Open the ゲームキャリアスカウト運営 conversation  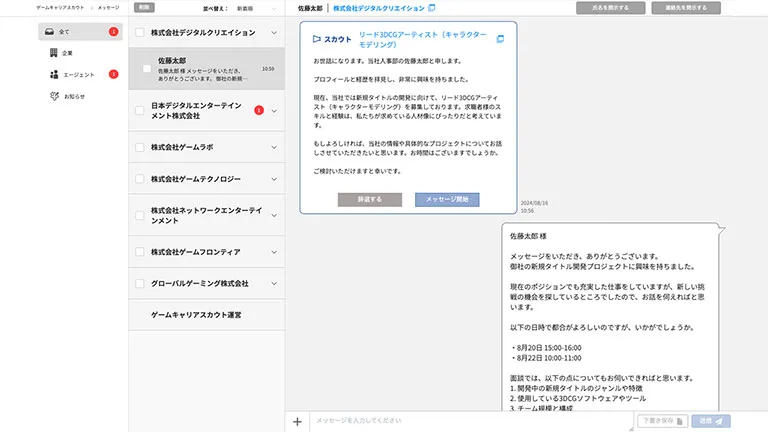(x=196, y=315)
